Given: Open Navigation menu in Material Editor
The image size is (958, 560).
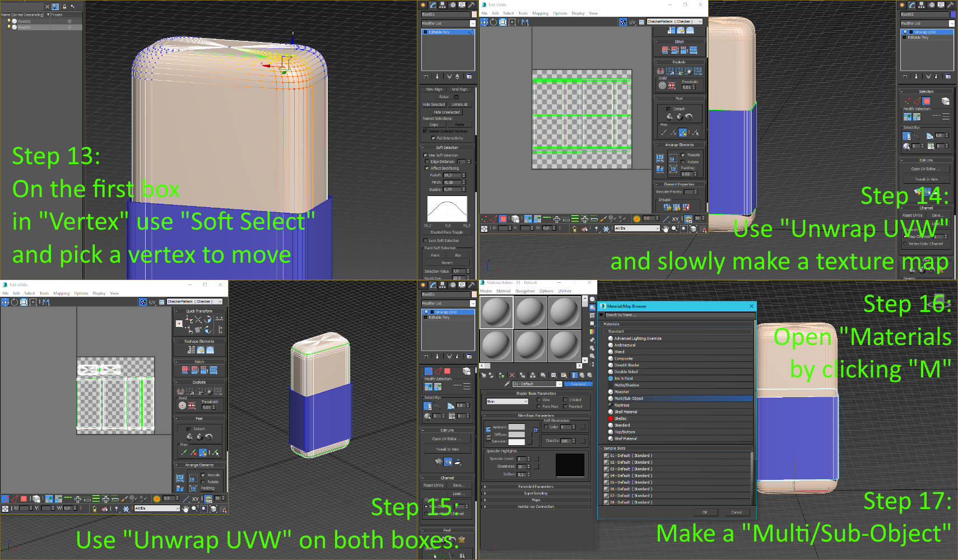Looking at the screenshot, I should [525, 291].
